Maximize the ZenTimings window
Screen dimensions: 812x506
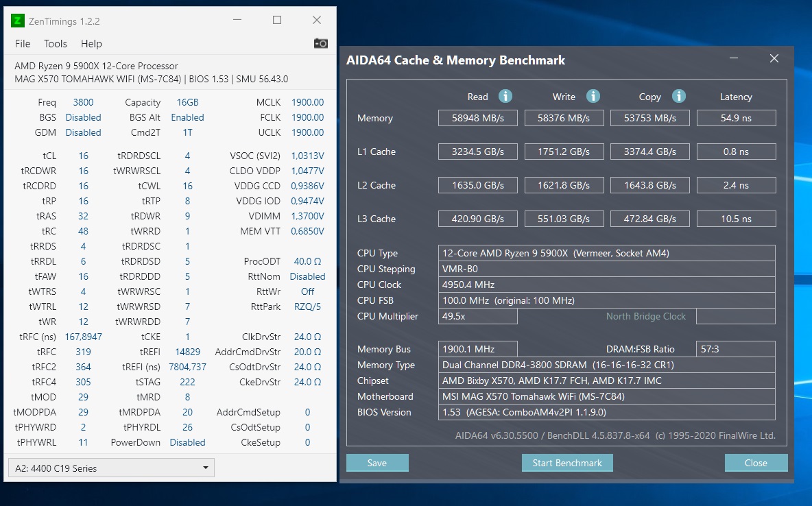(277, 20)
